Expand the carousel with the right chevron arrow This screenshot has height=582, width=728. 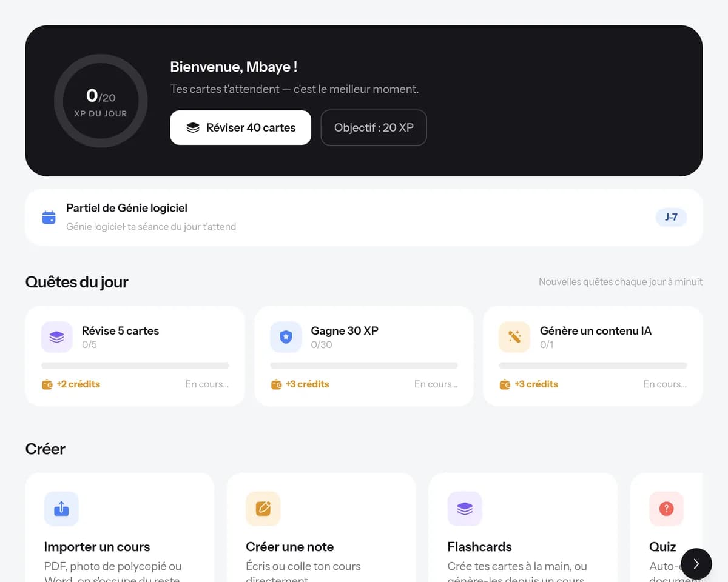(x=696, y=564)
